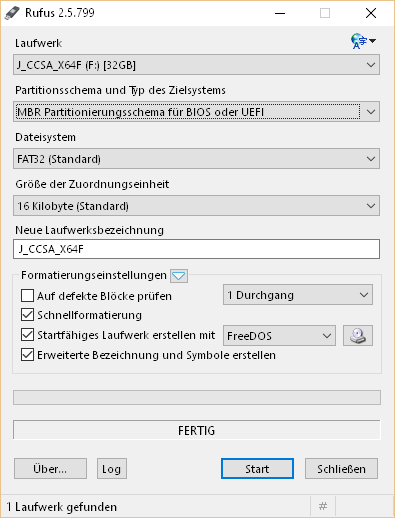Toggle advanced formatting options arrow
This screenshot has height=518, width=395.
pos(179,276)
